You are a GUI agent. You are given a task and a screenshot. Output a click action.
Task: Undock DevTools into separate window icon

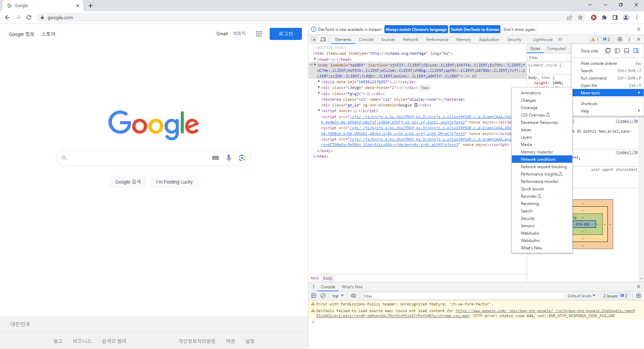pyautogui.click(x=608, y=51)
